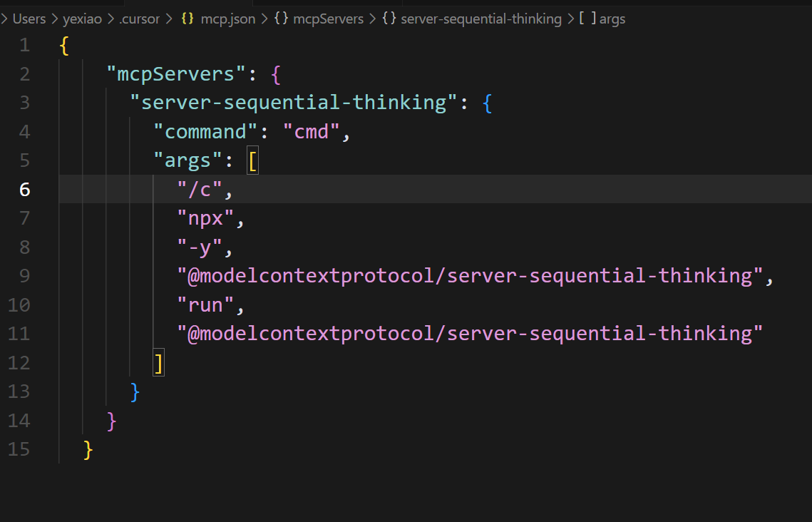The width and height of the screenshot is (812, 522).
Task: Open the yexiao breadcrumb folder
Action: tap(82, 19)
